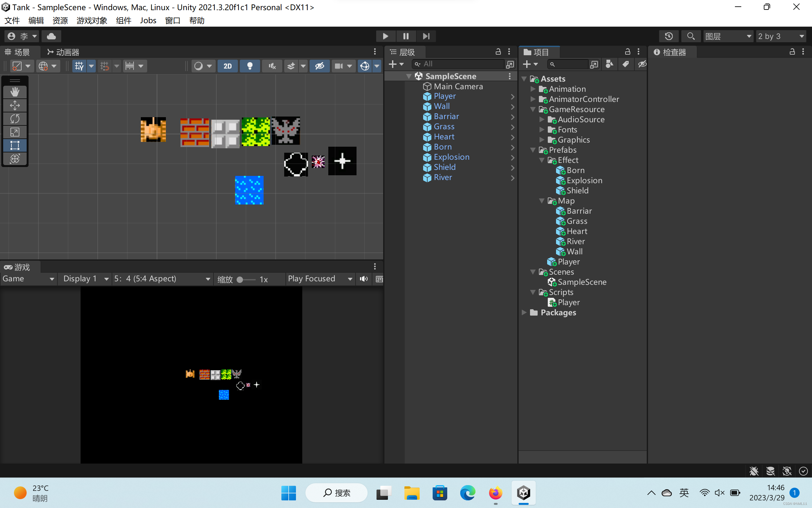Select the Hand view tool
Screen dimensions: 812x508
[x=15, y=92]
